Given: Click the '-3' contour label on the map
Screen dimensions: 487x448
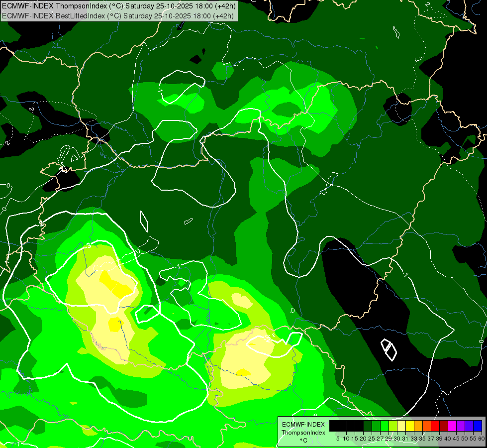Looking at the screenshot, I should (x=88, y=245).
